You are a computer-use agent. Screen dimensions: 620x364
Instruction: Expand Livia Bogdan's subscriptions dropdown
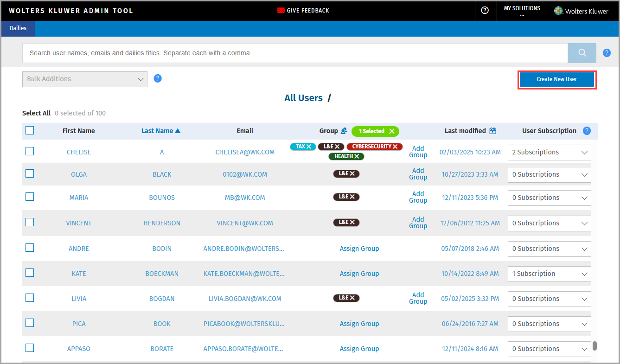pyautogui.click(x=550, y=299)
